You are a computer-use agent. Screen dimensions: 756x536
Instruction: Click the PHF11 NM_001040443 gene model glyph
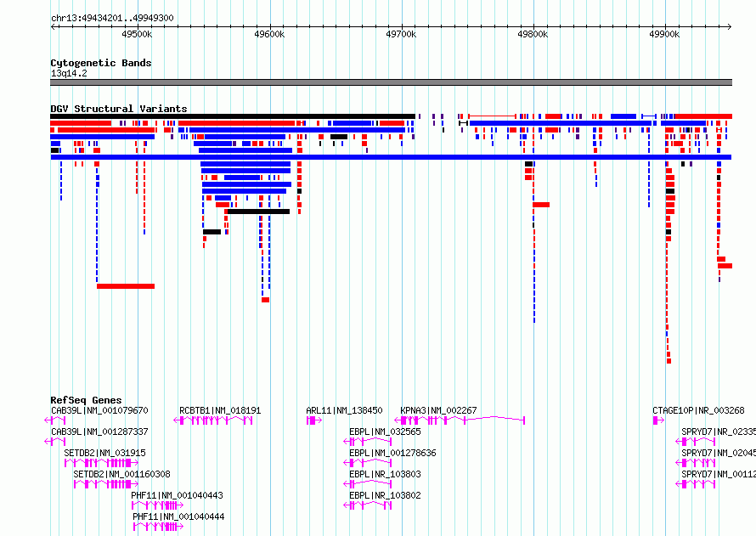tap(158, 505)
